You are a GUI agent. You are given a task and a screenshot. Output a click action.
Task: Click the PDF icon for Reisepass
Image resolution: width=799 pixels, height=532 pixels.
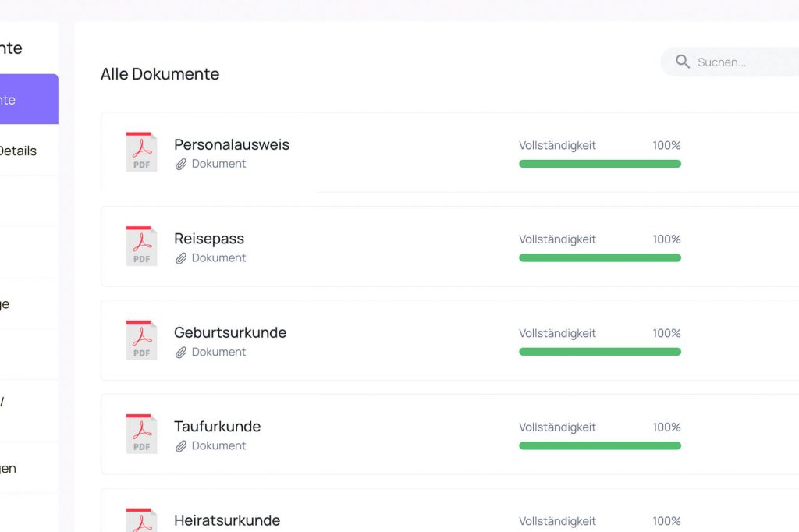(x=141, y=246)
